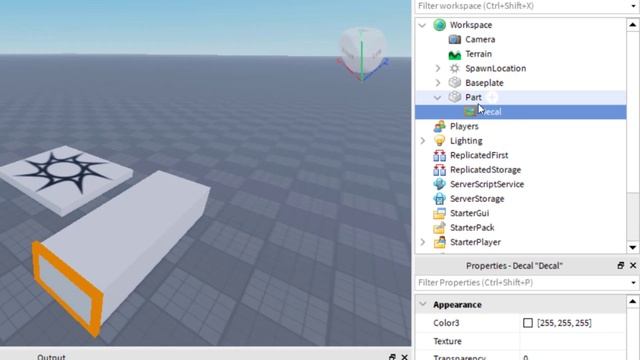
Task: Expand the SpawnLocation node
Action: (x=438, y=69)
